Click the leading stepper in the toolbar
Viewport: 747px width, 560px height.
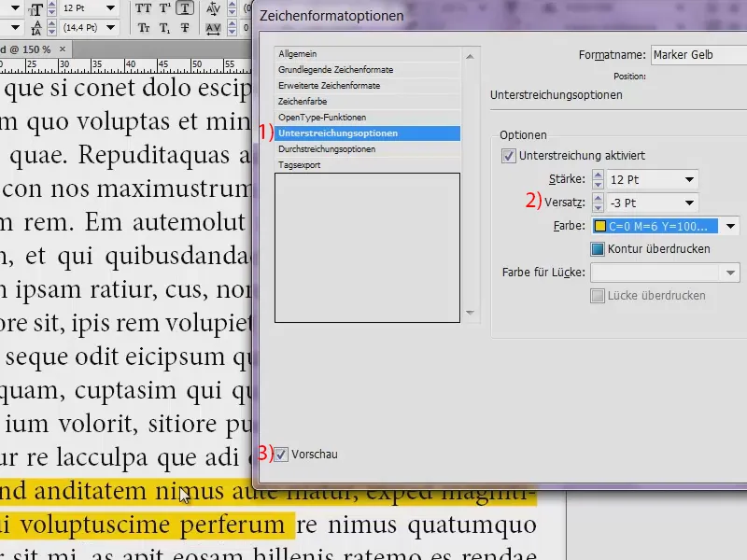[x=52, y=28]
